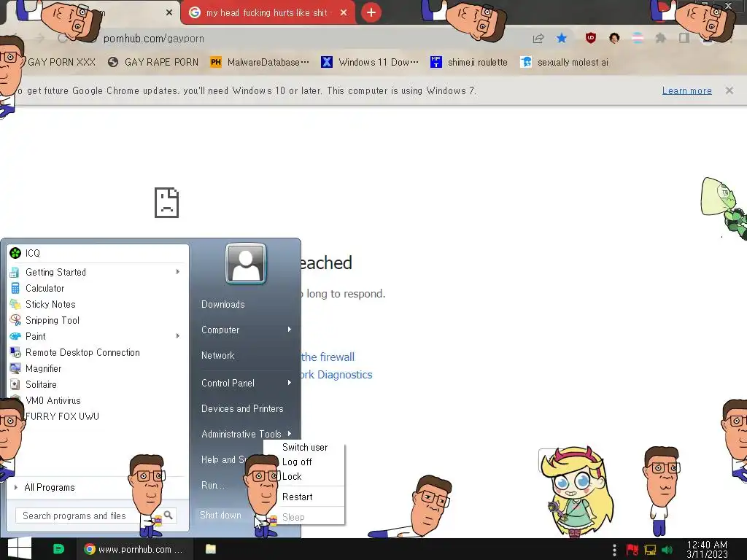This screenshot has width=747, height=560.
Task: Click the Chrome window taskbar button
Action: tap(135, 549)
